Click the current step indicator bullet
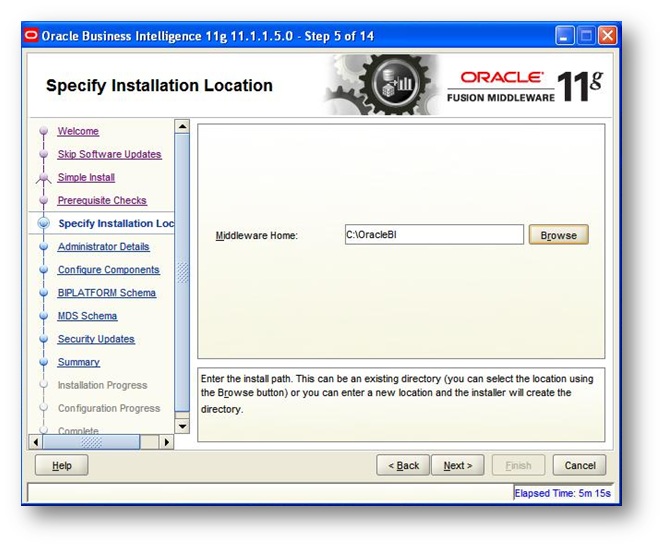The image size is (664, 548). pos(44,223)
